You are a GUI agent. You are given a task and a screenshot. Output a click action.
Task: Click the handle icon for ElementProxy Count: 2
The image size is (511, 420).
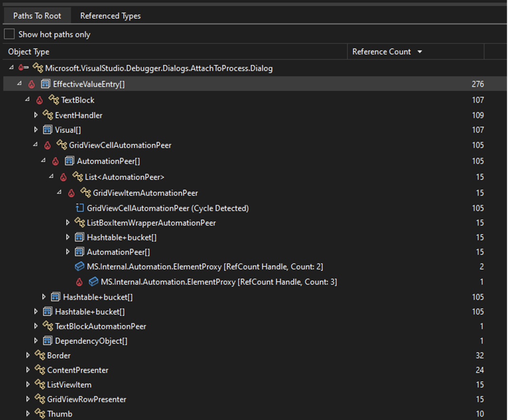[x=80, y=267]
